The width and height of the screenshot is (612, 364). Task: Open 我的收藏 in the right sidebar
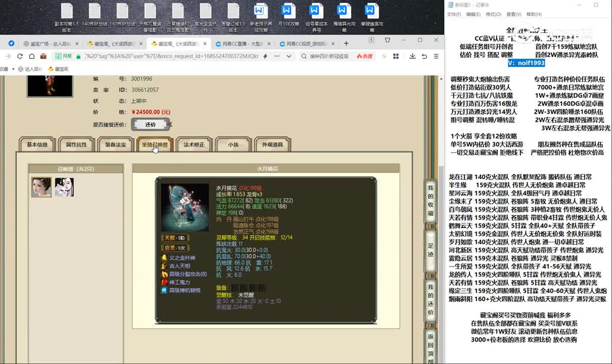(430, 201)
